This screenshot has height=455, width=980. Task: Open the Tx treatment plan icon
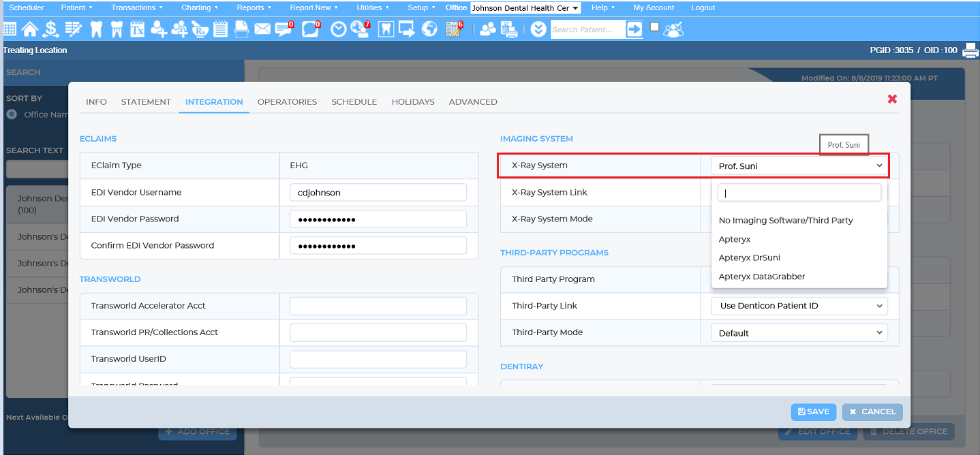coord(138,29)
